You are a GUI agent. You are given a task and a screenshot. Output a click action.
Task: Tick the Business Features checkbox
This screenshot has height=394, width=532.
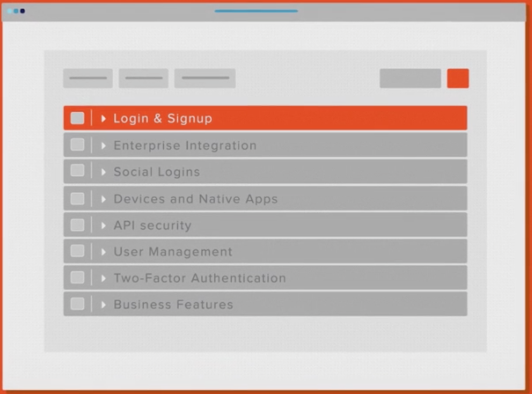click(77, 304)
